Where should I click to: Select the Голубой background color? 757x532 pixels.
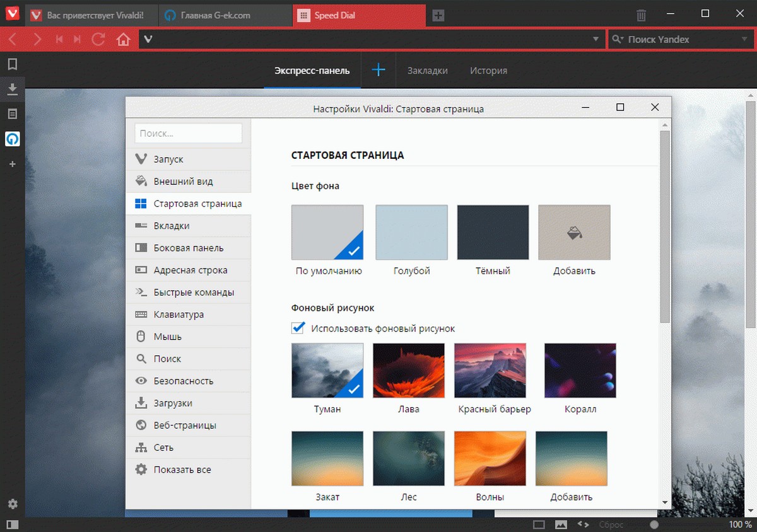411,232
